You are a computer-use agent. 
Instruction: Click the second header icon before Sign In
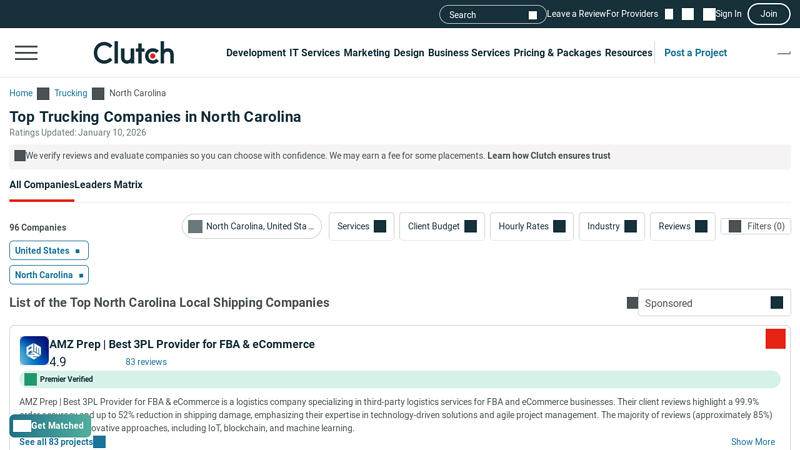pyautogui.click(x=688, y=14)
